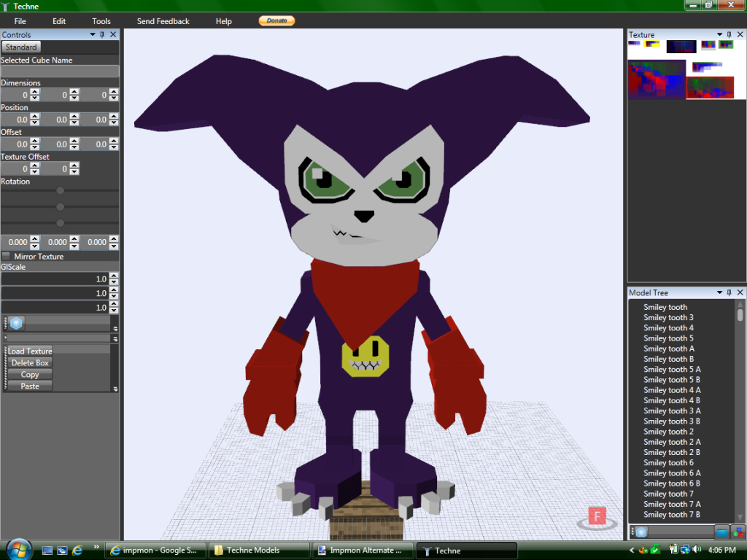Image resolution: width=747 pixels, height=560 pixels.
Task: Launch Internet Explorer from quick launch
Action: point(77,551)
